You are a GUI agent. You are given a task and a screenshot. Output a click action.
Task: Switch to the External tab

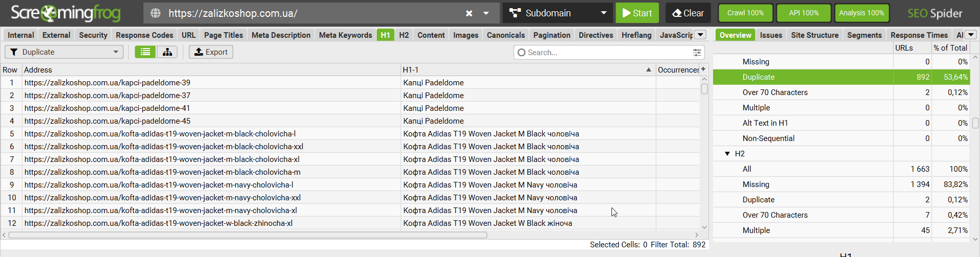coord(56,35)
